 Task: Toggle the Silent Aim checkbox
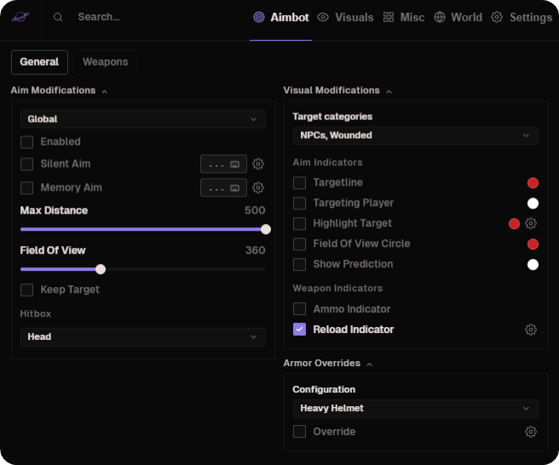tap(27, 164)
